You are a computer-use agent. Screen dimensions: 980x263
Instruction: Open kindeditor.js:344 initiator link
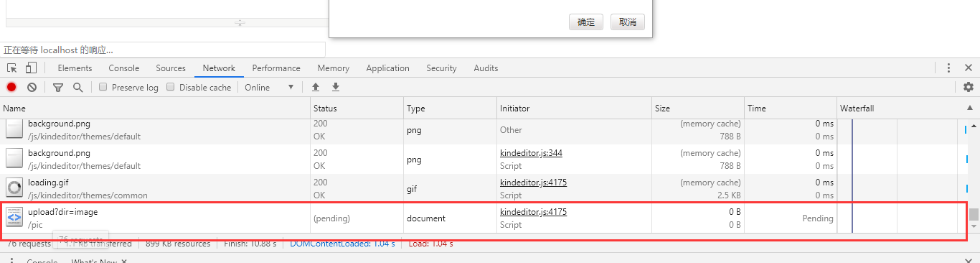(531, 153)
